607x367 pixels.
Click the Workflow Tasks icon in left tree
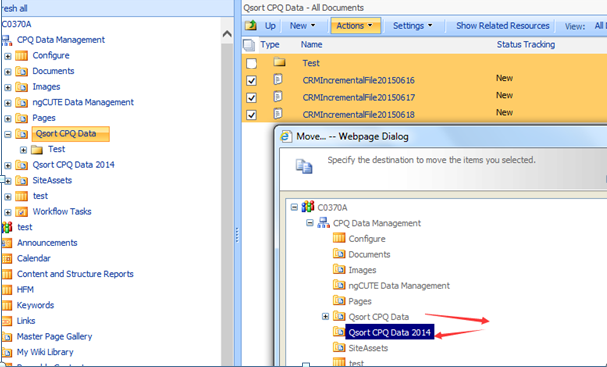click(21, 212)
